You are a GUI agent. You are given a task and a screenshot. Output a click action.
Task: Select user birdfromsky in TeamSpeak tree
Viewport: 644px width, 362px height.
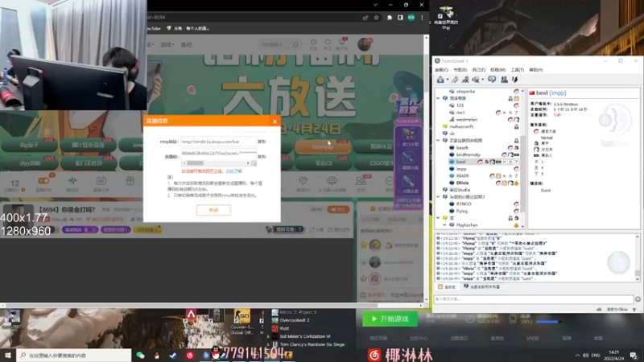(x=469, y=154)
